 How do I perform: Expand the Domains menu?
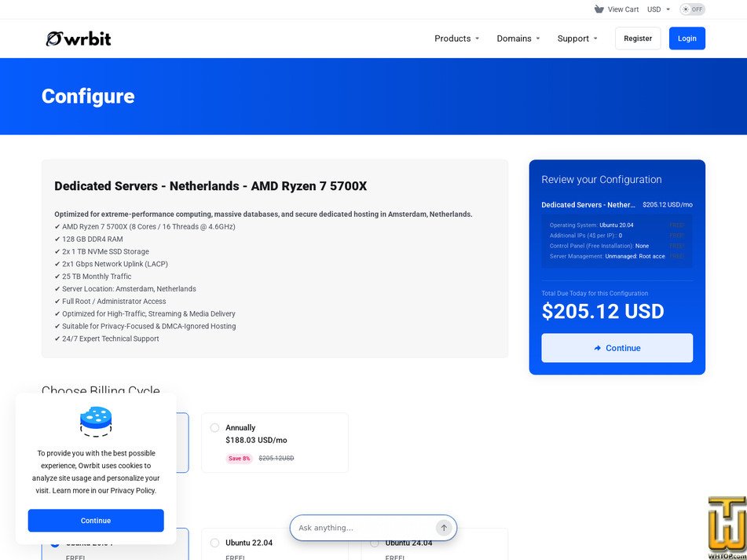point(518,38)
